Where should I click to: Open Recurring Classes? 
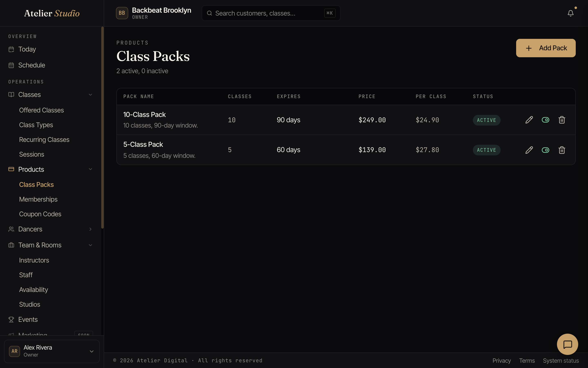click(x=44, y=140)
